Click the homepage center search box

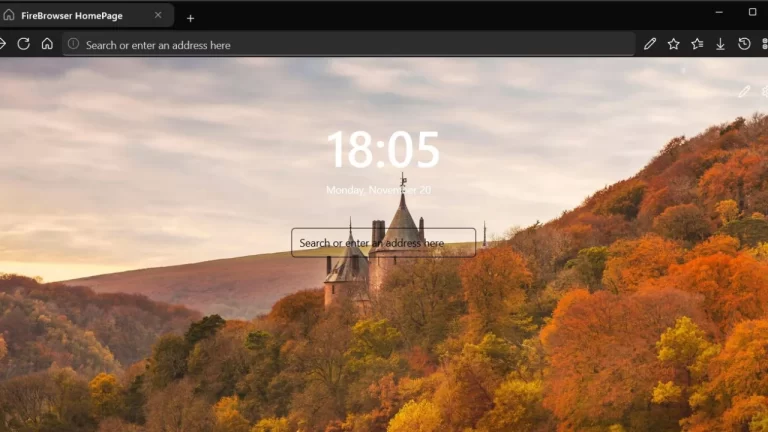click(384, 242)
